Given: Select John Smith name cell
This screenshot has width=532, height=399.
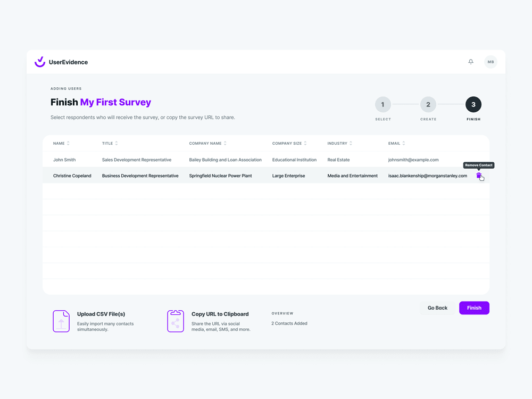Looking at the screenshot, I should [64, 160].
